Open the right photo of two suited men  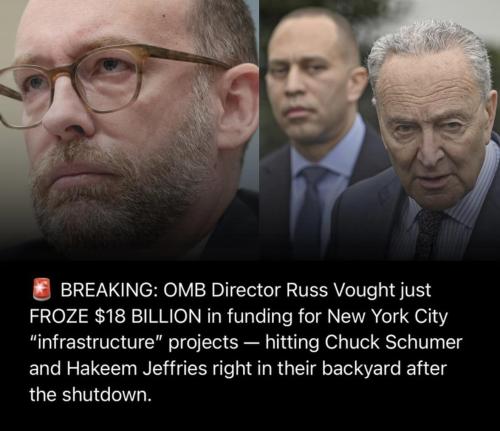[x=380, y=129]
